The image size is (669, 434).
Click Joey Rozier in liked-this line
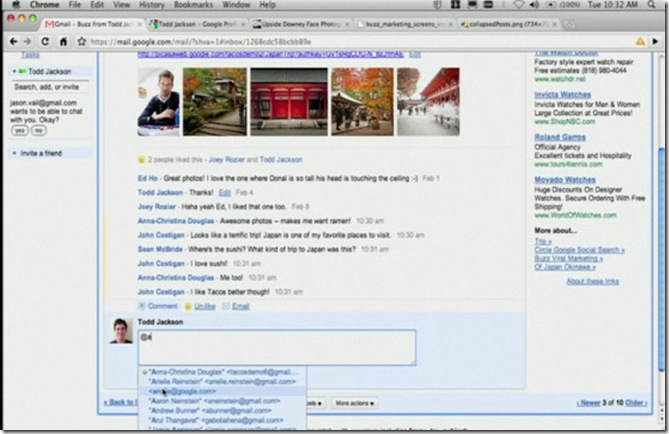(227, 160)
